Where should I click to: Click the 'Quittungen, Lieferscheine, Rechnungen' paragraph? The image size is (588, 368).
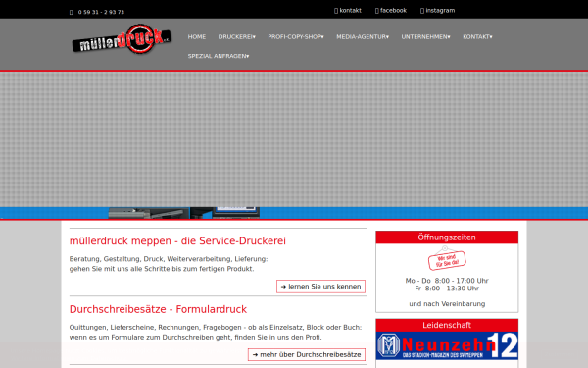point(216,333)
